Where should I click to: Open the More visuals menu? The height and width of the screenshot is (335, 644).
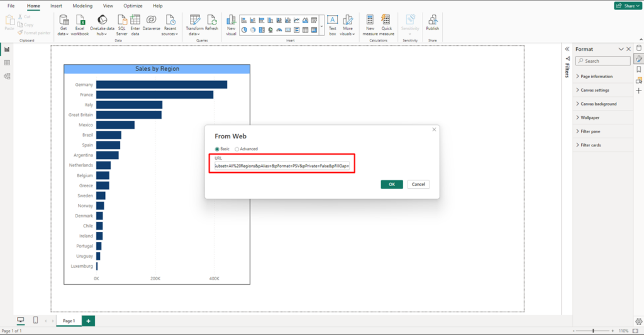point(347,25)
